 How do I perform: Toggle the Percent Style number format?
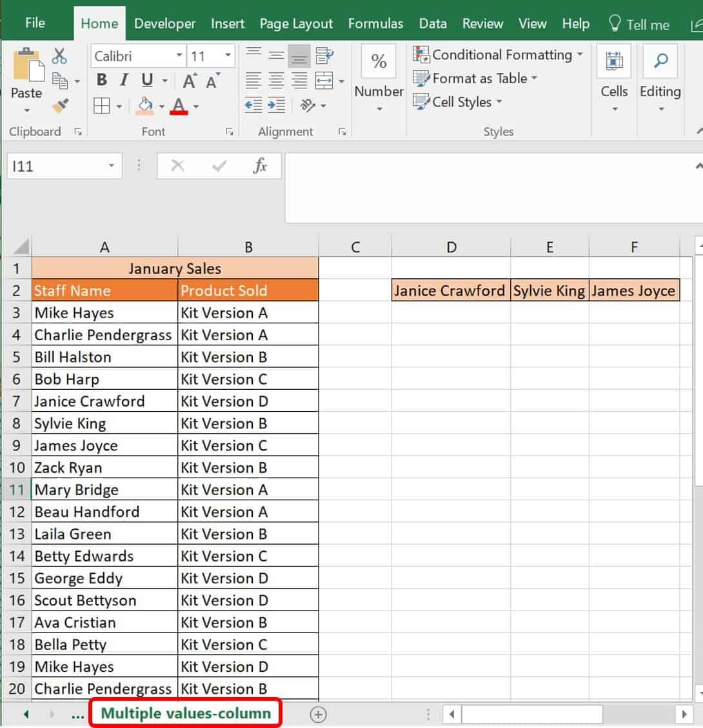[x=378, y=61]
